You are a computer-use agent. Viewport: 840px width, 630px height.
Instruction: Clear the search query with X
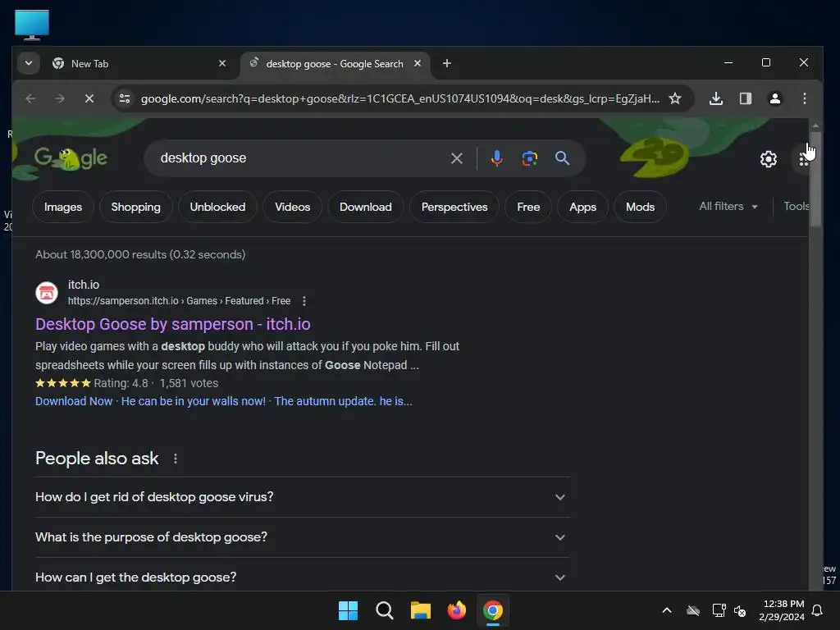(456, 158)
